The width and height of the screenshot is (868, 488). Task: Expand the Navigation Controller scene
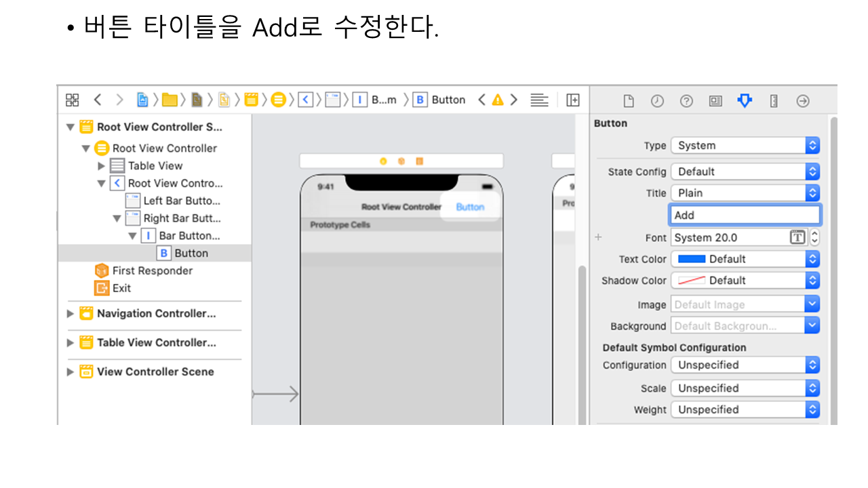71,314
